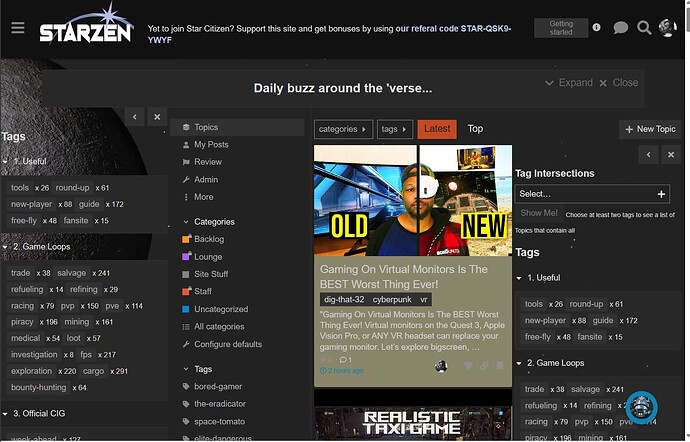690x442 pixels.
Task: Open the Tag Intersections Select dropdown
Action: (592, 194)
